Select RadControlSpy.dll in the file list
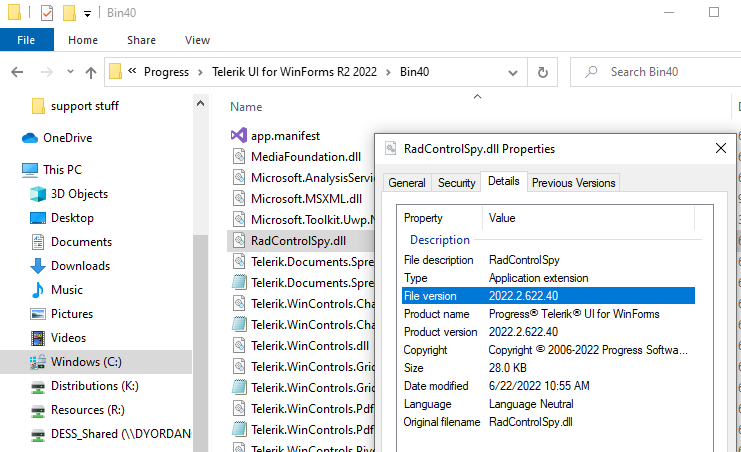 299,241
